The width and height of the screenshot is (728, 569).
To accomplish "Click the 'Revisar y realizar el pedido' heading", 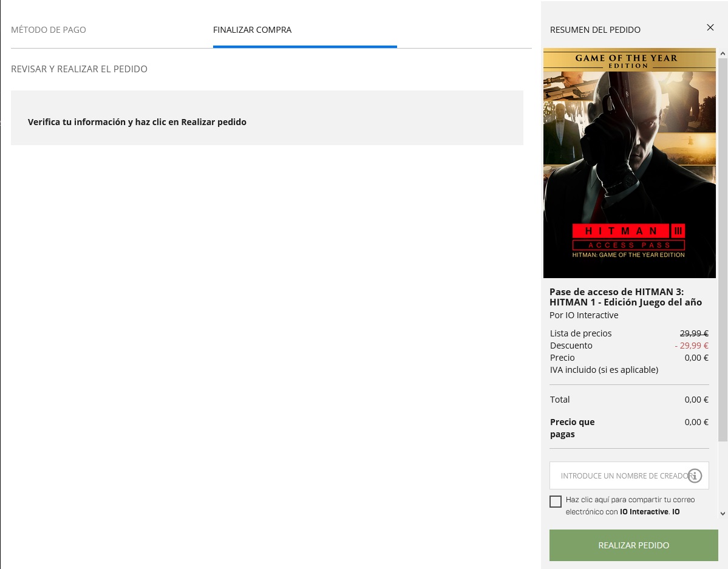I will click(x=79, y=69).
